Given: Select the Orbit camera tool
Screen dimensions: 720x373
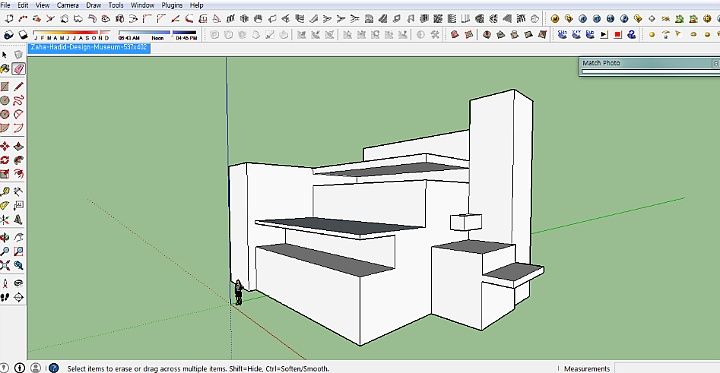Looking at the screenshot, I should [x=5, y=237].
